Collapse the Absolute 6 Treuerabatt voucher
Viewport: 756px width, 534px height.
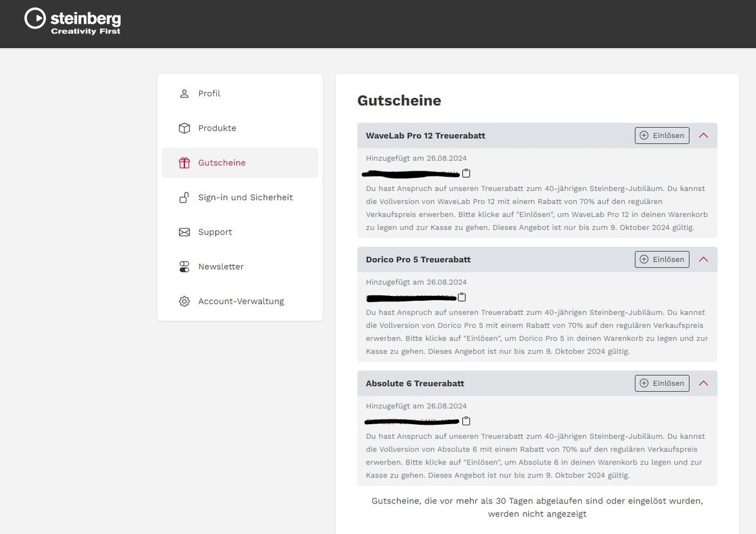(x=703, y=383)
